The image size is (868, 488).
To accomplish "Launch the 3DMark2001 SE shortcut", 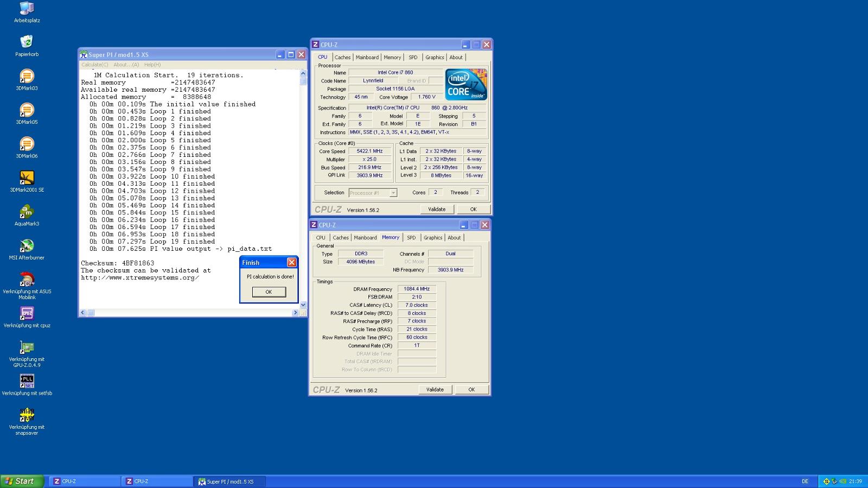I will point(27,178).
